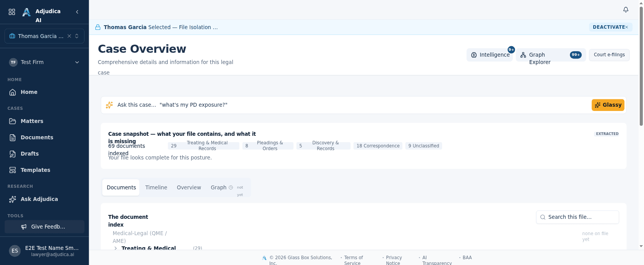The image size is (644, 265).
Task: Clear the Thomas Garcia case selection
Action: point(69,36)
